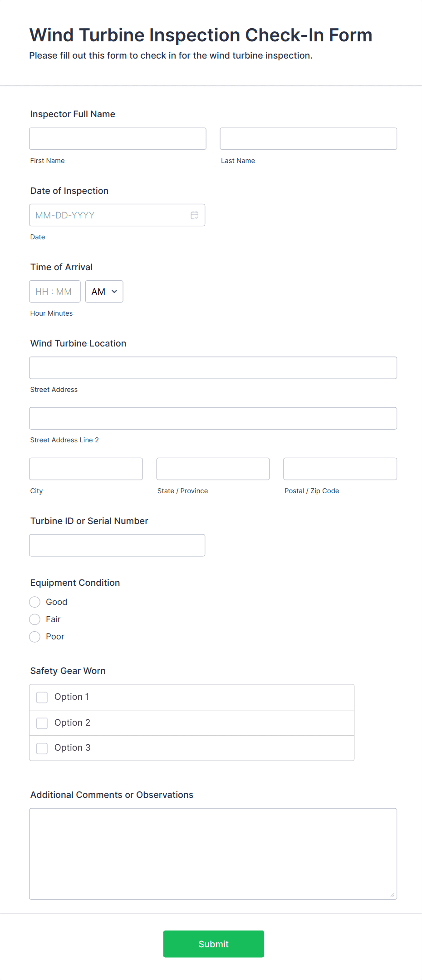
Task: Check Option 1 under Safety Gear Worn
Action: pos(42,697)
